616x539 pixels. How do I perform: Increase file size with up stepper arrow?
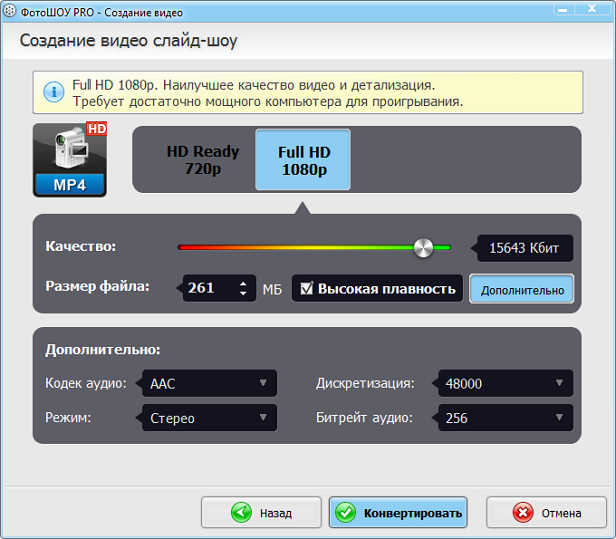pos(243,283)
